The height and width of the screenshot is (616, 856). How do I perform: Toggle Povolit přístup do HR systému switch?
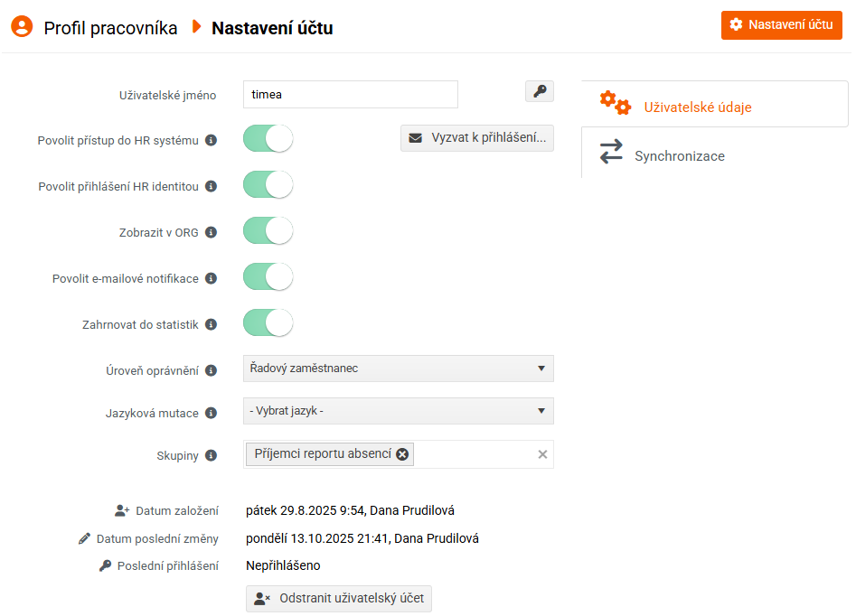[268, 138]
